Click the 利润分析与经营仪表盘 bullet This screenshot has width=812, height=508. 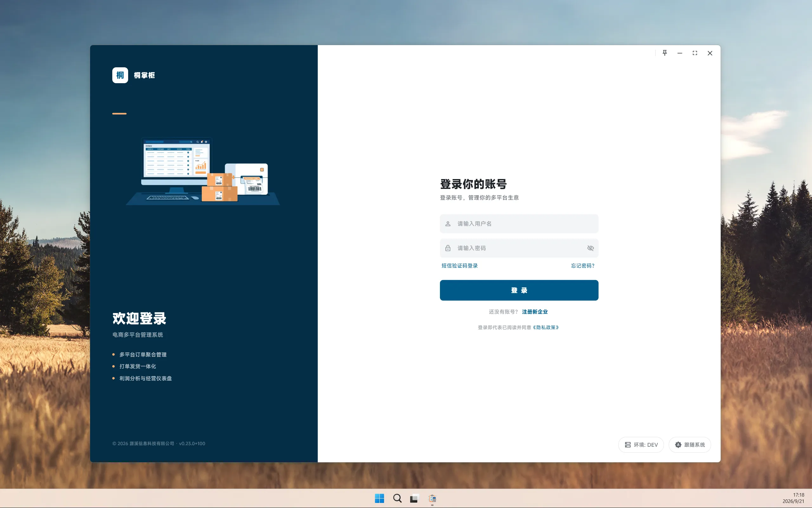[146, 379]
